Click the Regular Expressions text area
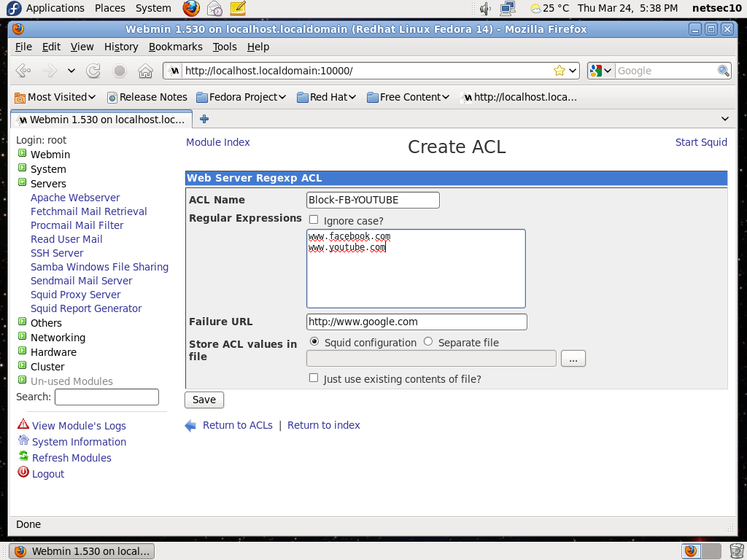Viewport: 747px width, 560px height. (x=416, y=268)
